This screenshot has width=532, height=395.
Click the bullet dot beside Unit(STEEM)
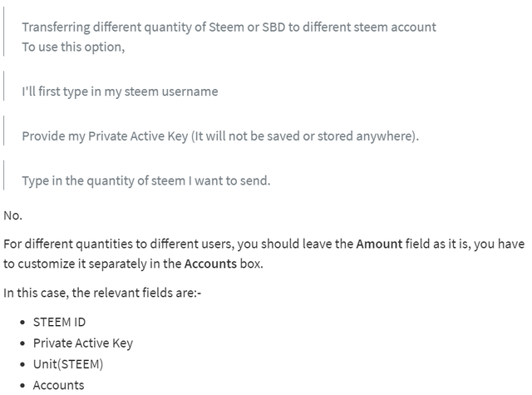click(22, 364)
